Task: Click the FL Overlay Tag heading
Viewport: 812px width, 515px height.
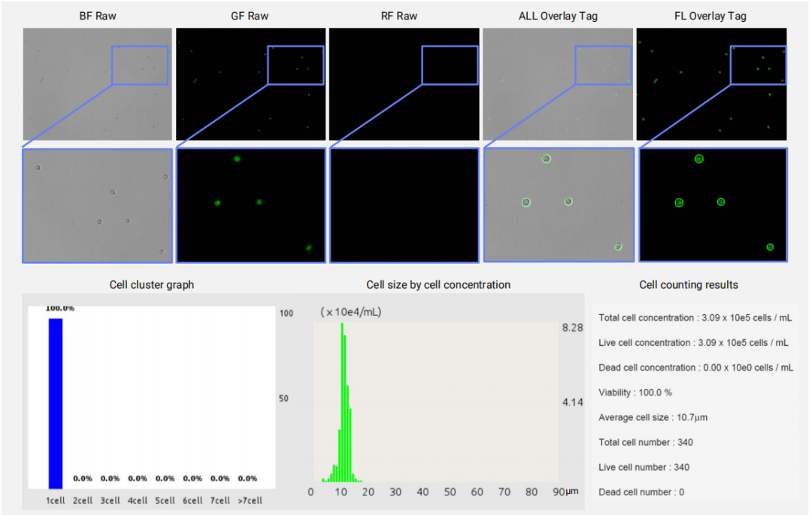Action: coord(710,16)
